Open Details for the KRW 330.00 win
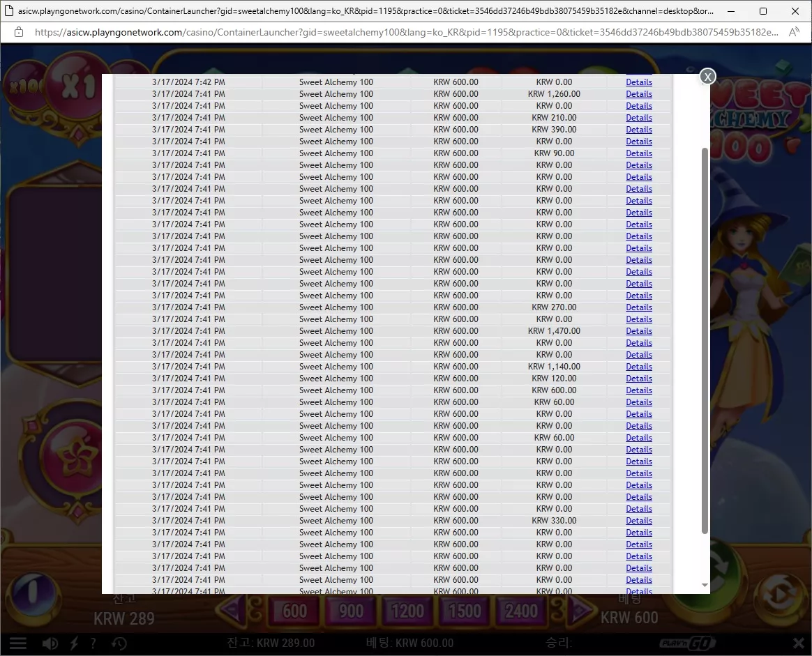Viewport: 812px width, 656px height. click(638, 521)
